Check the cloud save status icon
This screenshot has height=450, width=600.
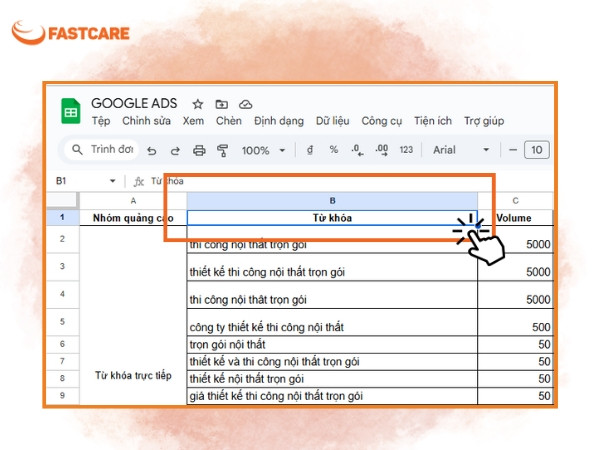245,104
